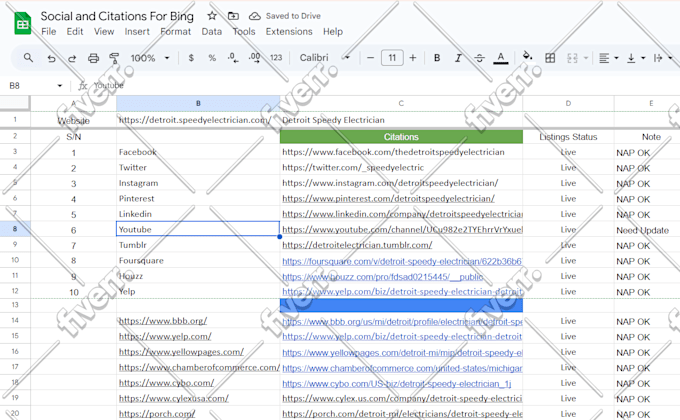Select the Listings Status header cell
The height and width of the screenshot is (420, 680).
(x=568, y=137)
